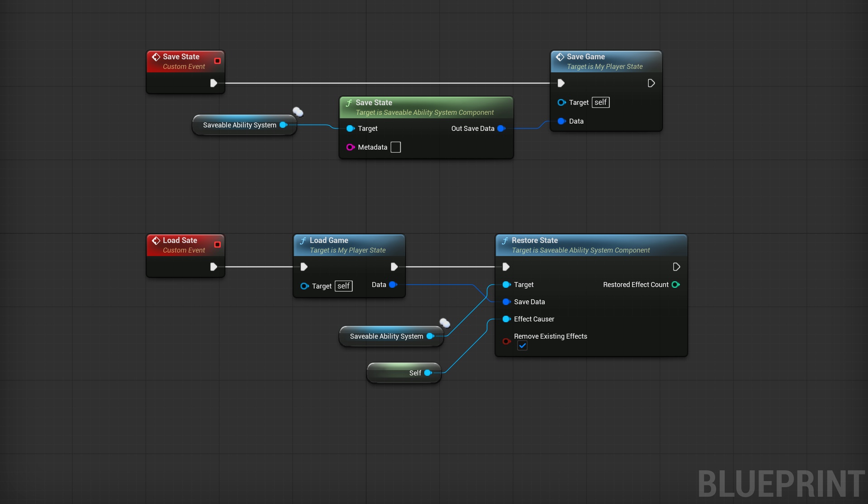Viewport: 868px width, 504px height.
Task: Click the Effect Causer input pin
Action: 507,319
